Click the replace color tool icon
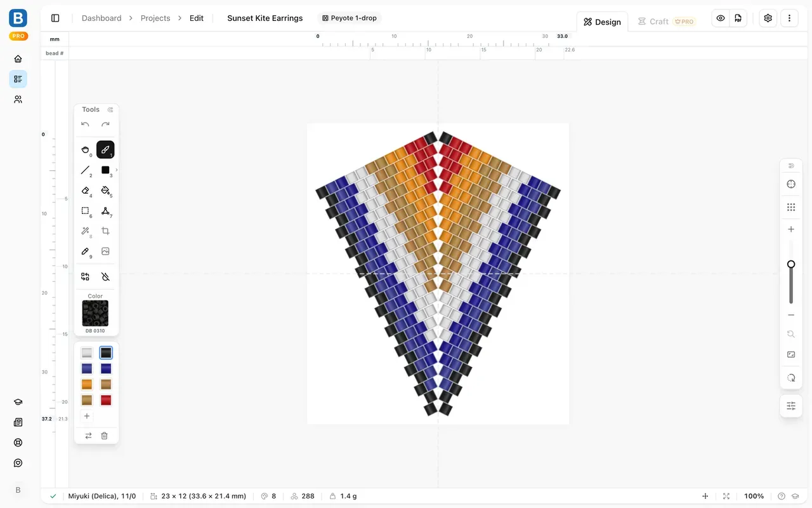This screenshot has height=508, width=812. coord(86,277)
